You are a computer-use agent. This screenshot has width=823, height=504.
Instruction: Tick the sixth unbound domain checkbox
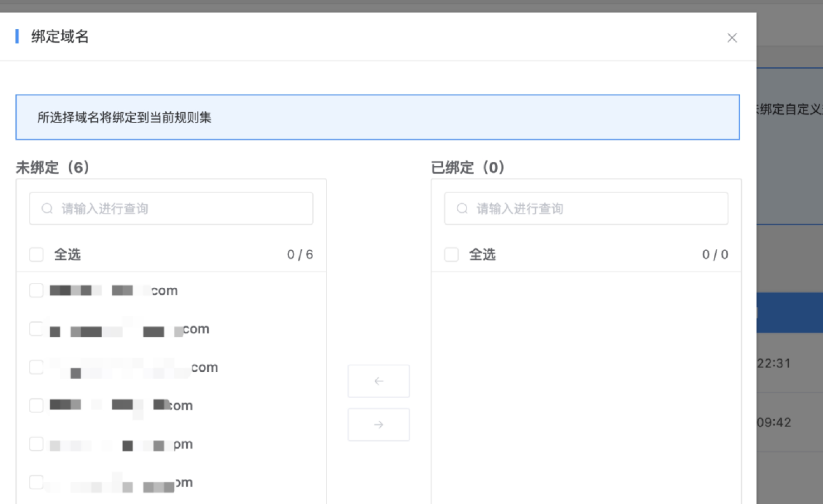[x=36, y=482]
